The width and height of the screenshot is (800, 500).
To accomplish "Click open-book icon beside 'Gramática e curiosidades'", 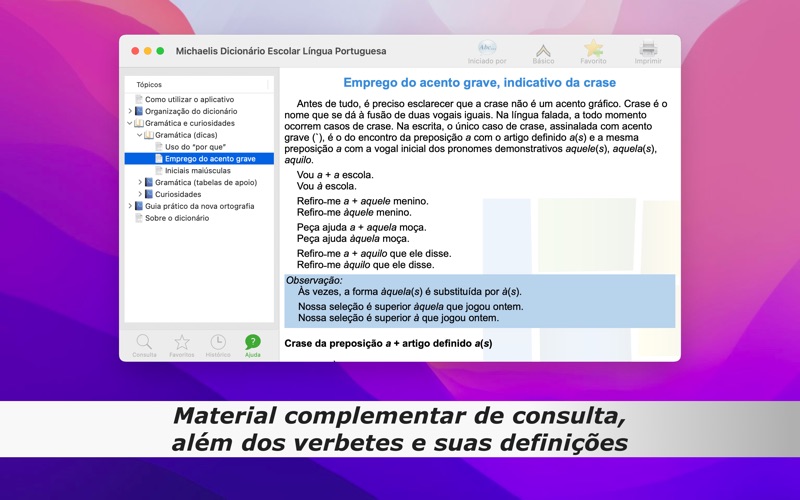I will click(139, 123).
